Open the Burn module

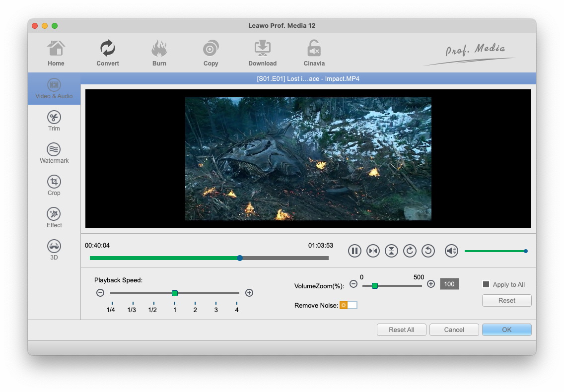(159, 54)
